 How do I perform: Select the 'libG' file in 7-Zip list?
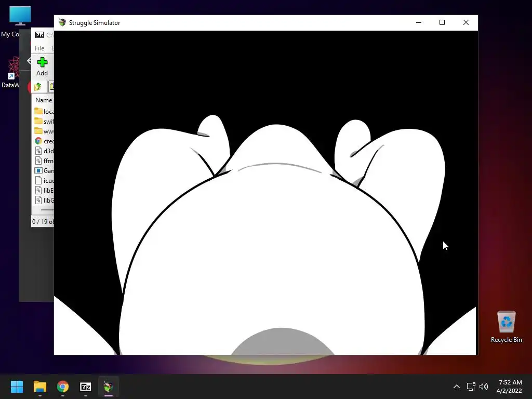(x=44, y=200)
